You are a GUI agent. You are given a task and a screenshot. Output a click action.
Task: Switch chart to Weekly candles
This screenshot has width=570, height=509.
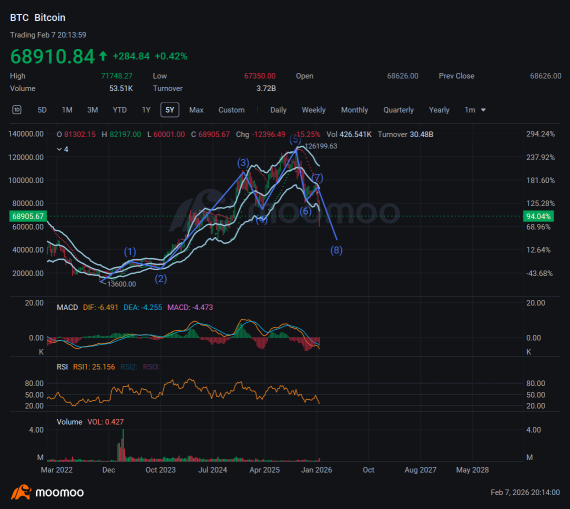pyautogui.click(x=313, y=110)
